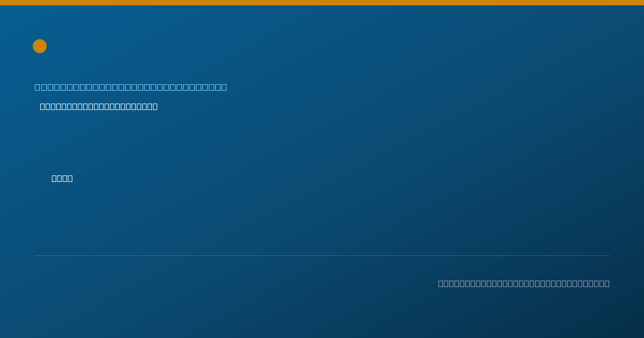Viewport: 644px width, 338px height.
Task: Click first glyph of gray footer text
Action: coord(441,283)
